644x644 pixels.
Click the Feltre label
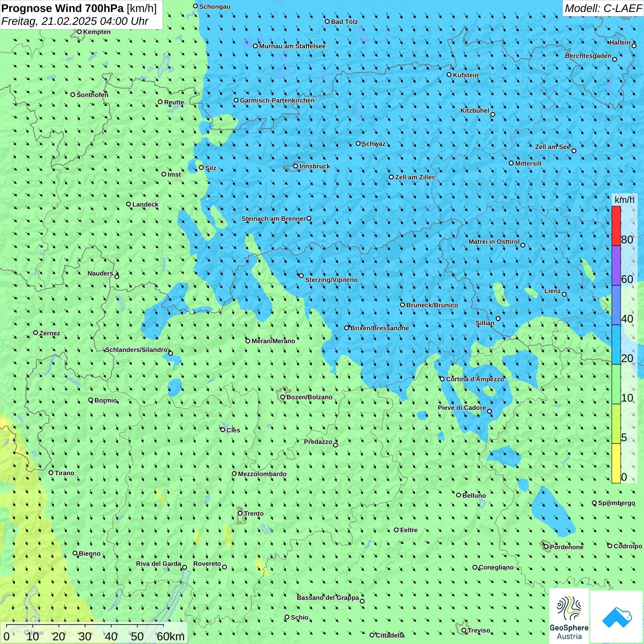(408, 530)
